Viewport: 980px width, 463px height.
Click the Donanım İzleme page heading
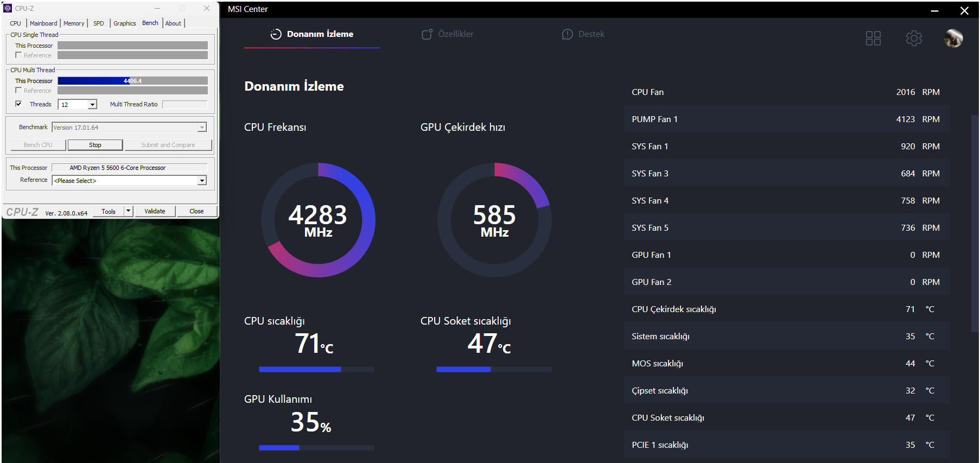point(294,86)
